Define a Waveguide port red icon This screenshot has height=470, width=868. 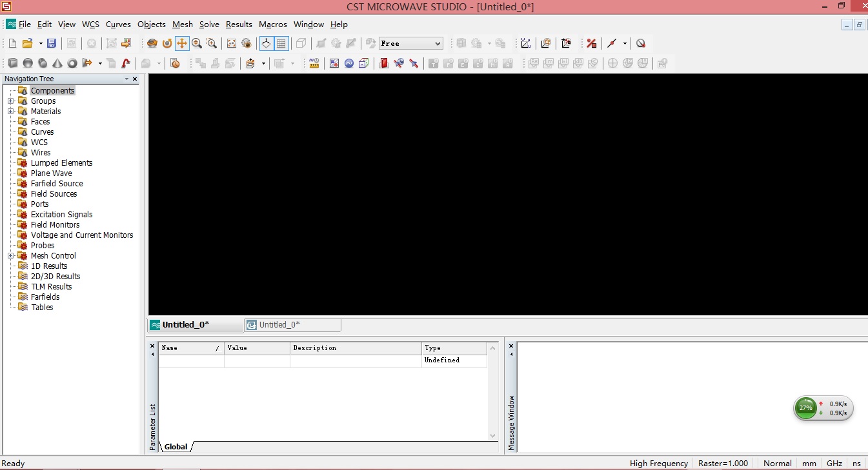(x=384, y=63)
